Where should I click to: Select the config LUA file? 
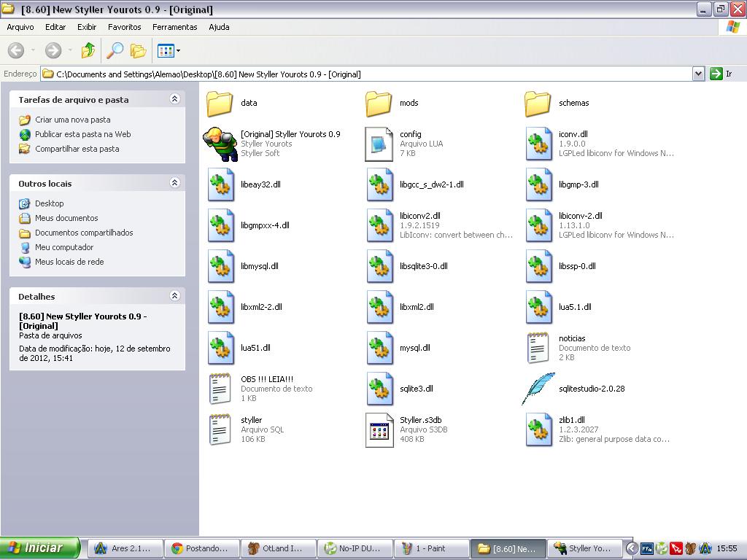(405, 144)
